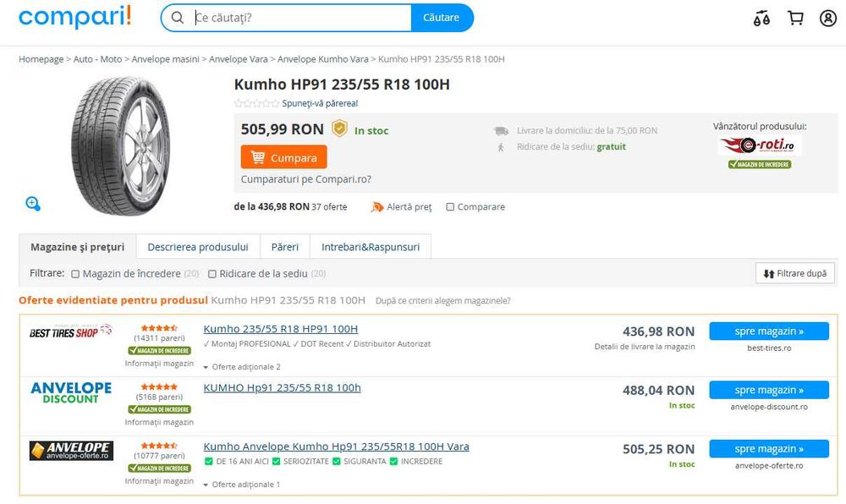Go to best-tires.ro via spre magazin
Viewport: 846px width, 504px height.
[769, 331]
